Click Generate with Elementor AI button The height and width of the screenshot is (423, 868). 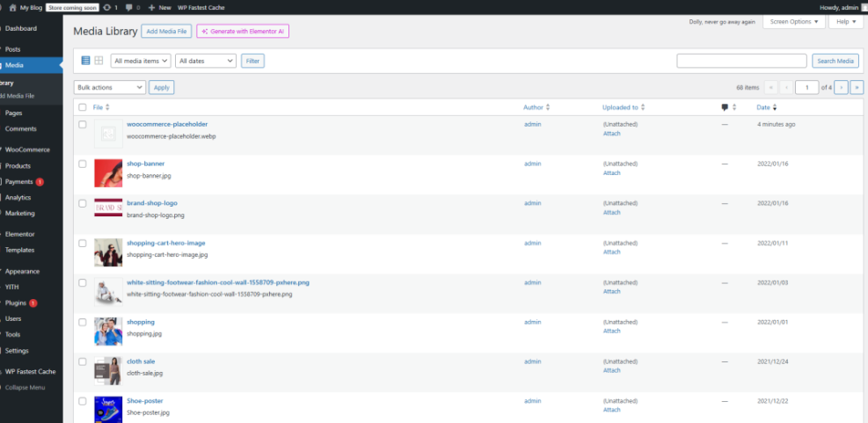(243, 32)
